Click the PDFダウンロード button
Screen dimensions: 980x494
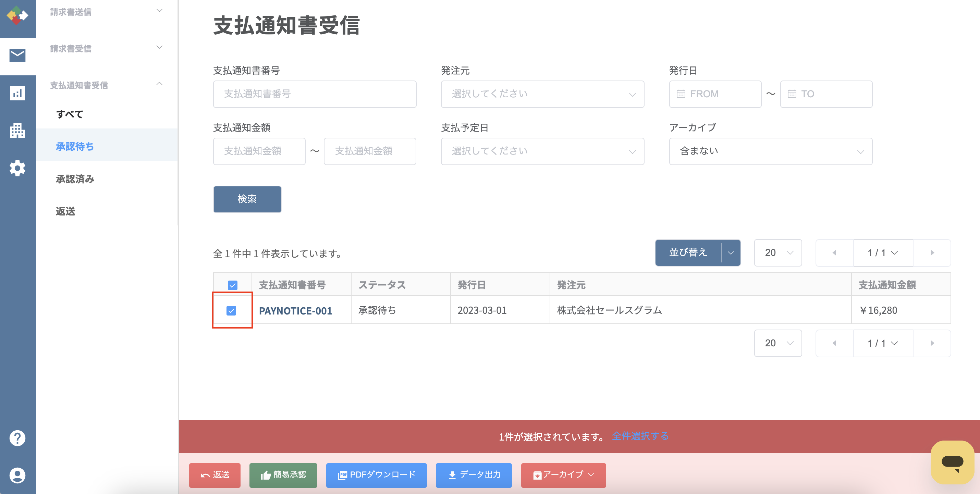pos(377,475)
